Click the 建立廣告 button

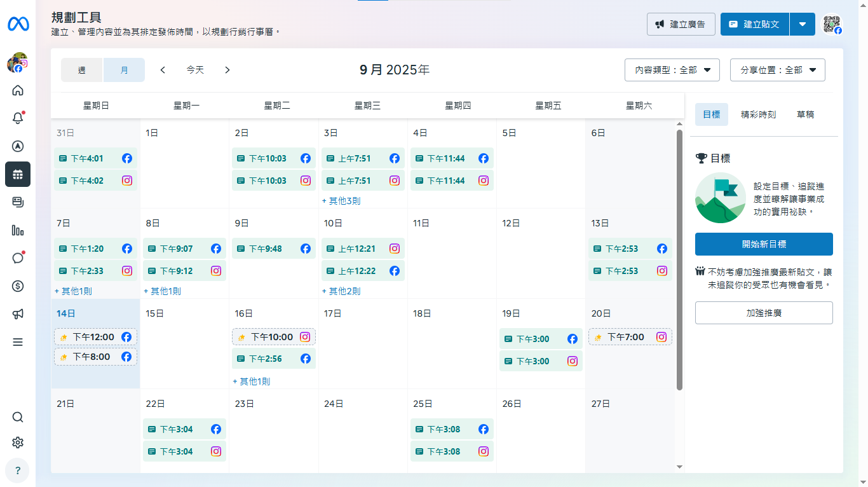(x=681, y=24)
